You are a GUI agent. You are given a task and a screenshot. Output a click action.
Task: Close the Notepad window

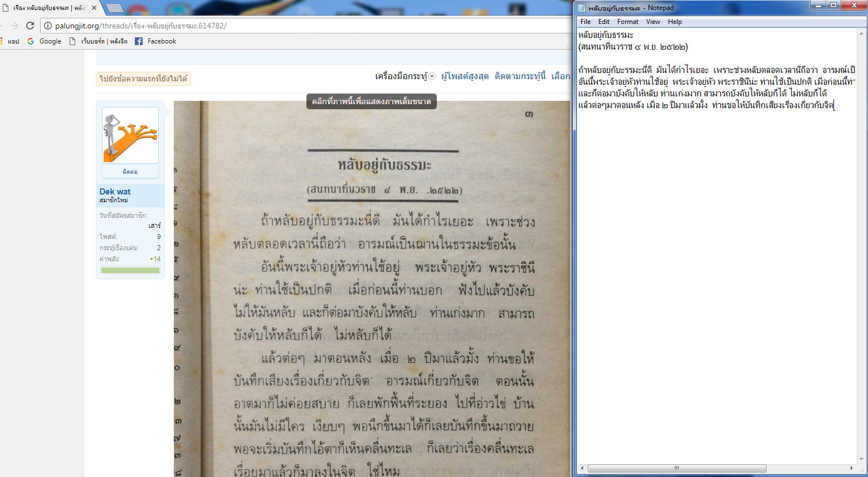(x=854, y=6)
